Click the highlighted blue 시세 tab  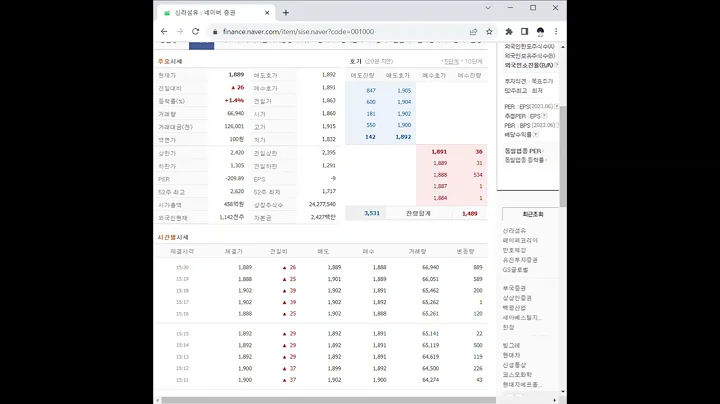pyautogui.click(x=202, y=45)
